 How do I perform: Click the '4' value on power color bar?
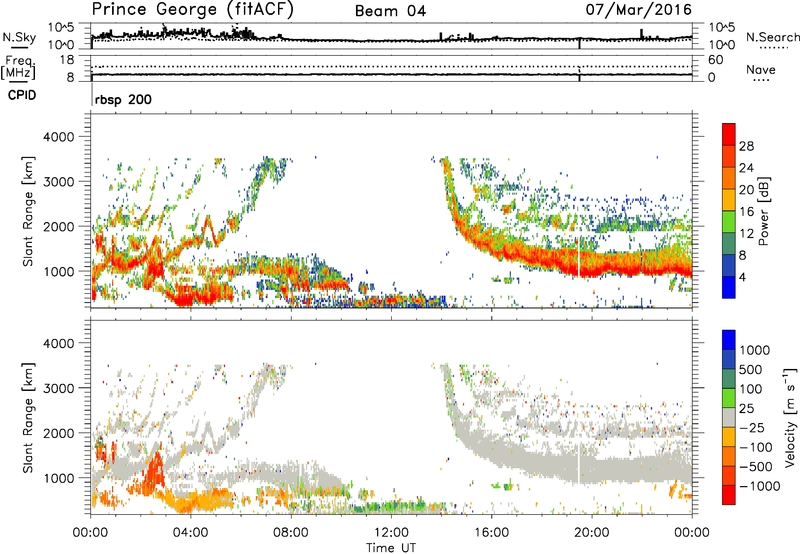click(742, 278)
